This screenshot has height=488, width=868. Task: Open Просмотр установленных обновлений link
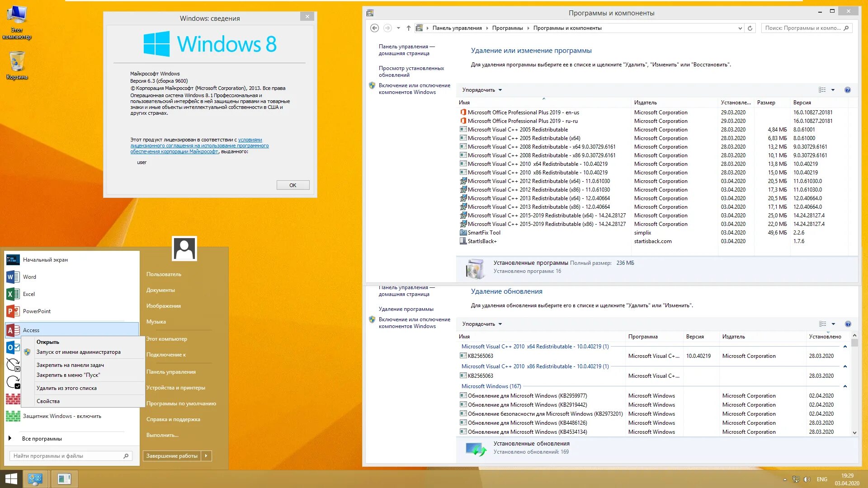click(411, 71)
